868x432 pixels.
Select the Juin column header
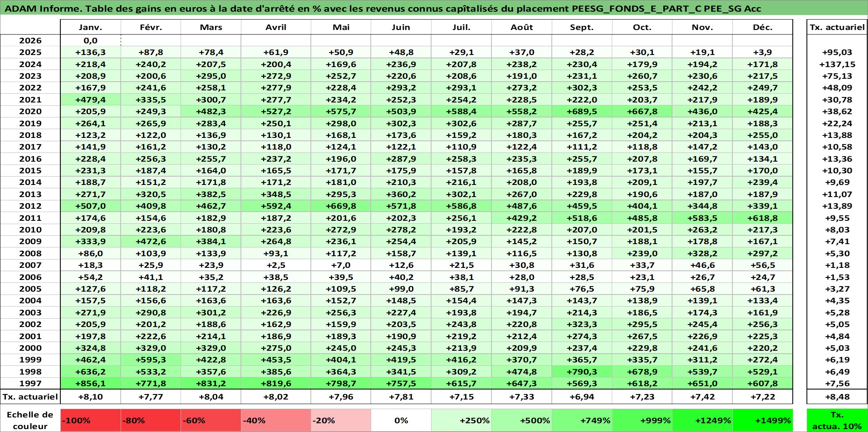point(401,27)
